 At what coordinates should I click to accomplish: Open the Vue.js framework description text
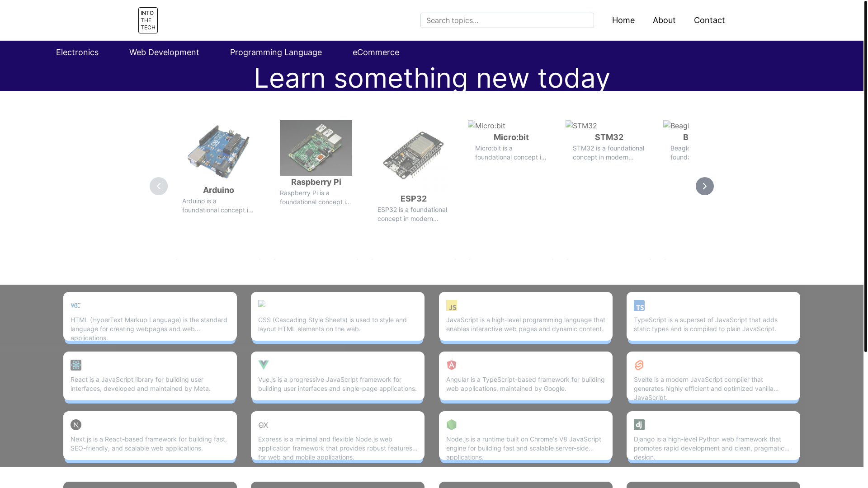(x=337, y=384)
